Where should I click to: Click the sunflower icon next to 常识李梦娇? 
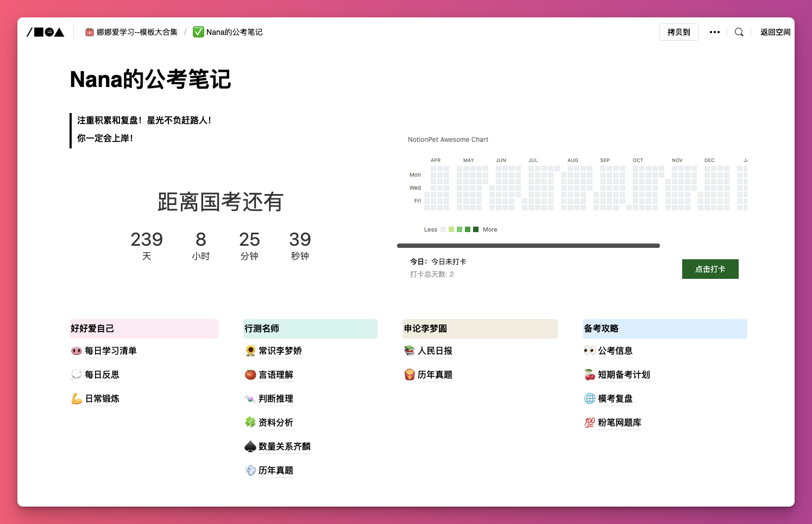(250, 351)
